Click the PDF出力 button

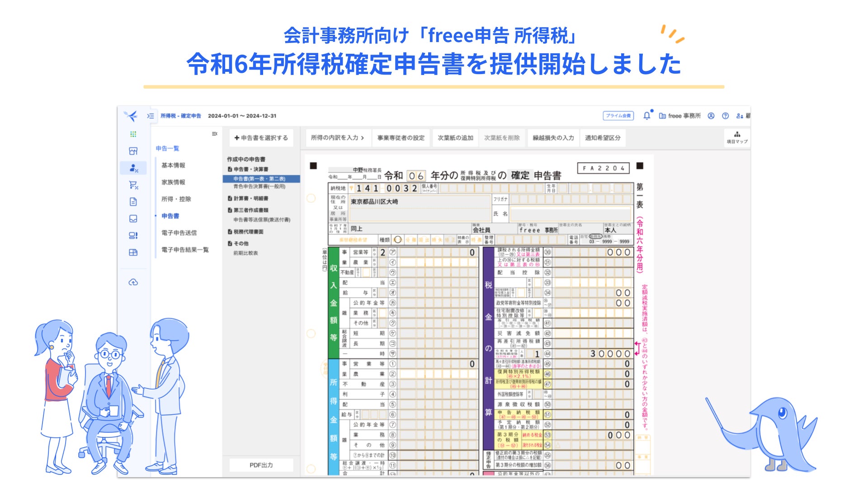click(261, 465)
